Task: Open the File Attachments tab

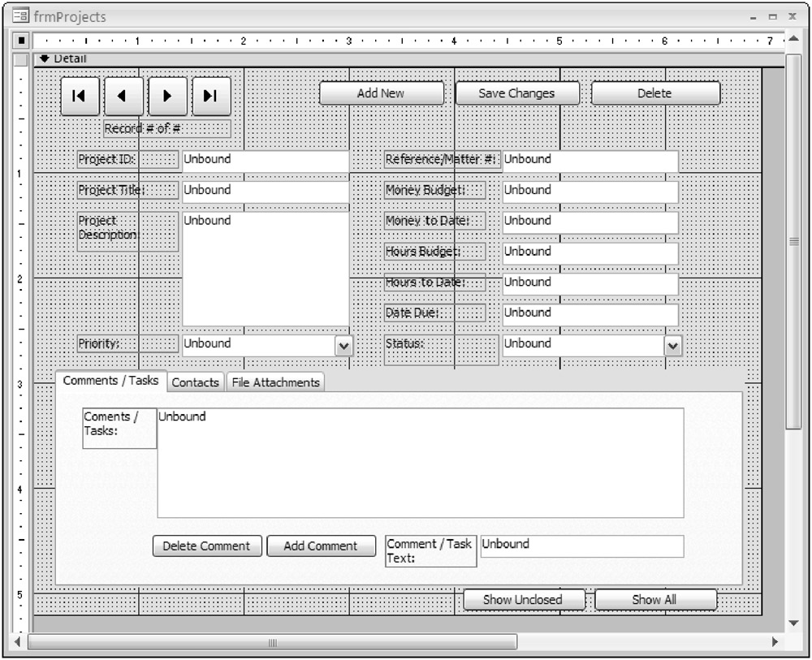Action: point(275,382)
